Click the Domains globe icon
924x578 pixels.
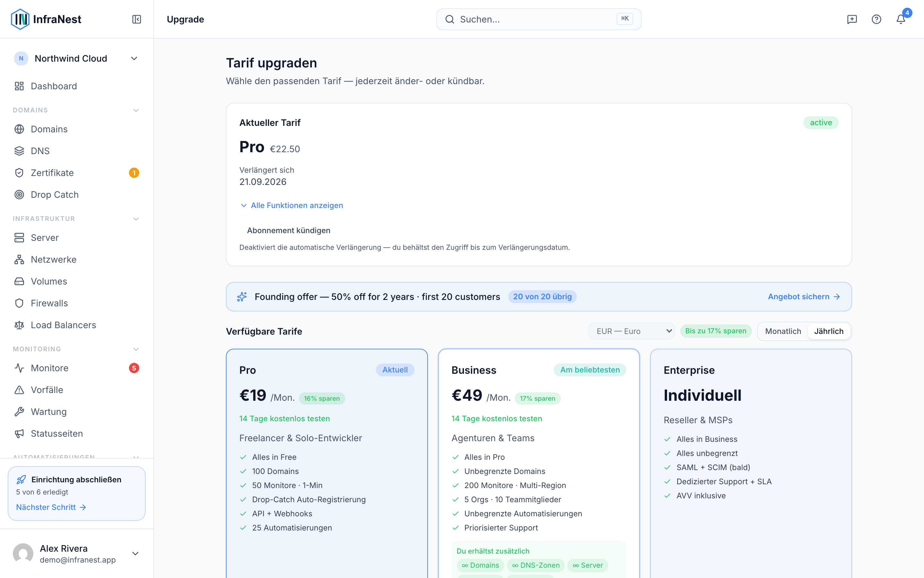(19, 129)
